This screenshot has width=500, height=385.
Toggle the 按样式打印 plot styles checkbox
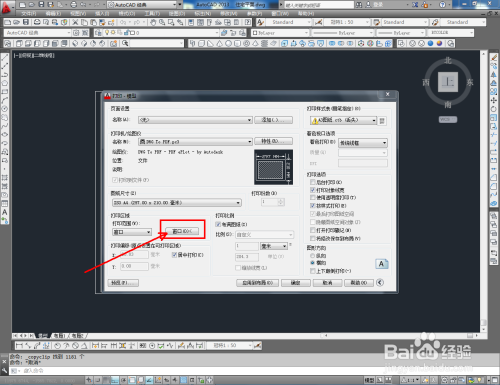313,206
